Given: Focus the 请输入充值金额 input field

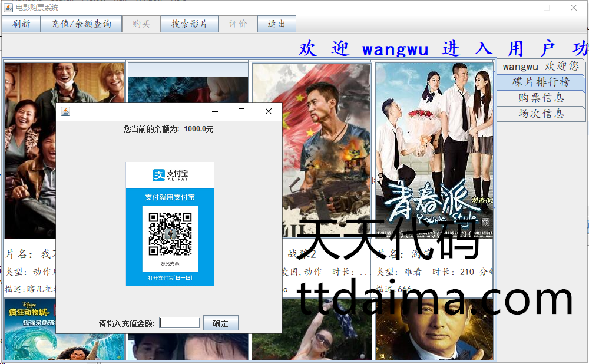Looking at the screenshot, I should 180,323.
